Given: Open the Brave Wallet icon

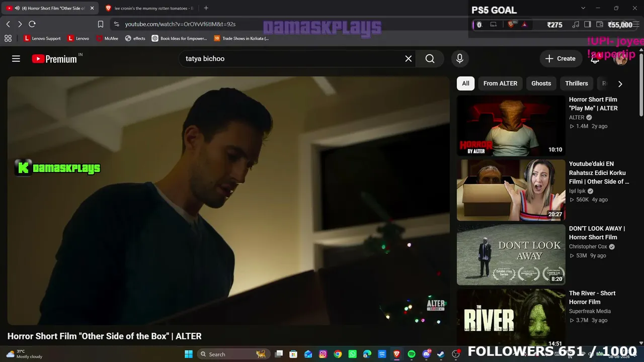Looking at the screenshot, I should point(599,24).
